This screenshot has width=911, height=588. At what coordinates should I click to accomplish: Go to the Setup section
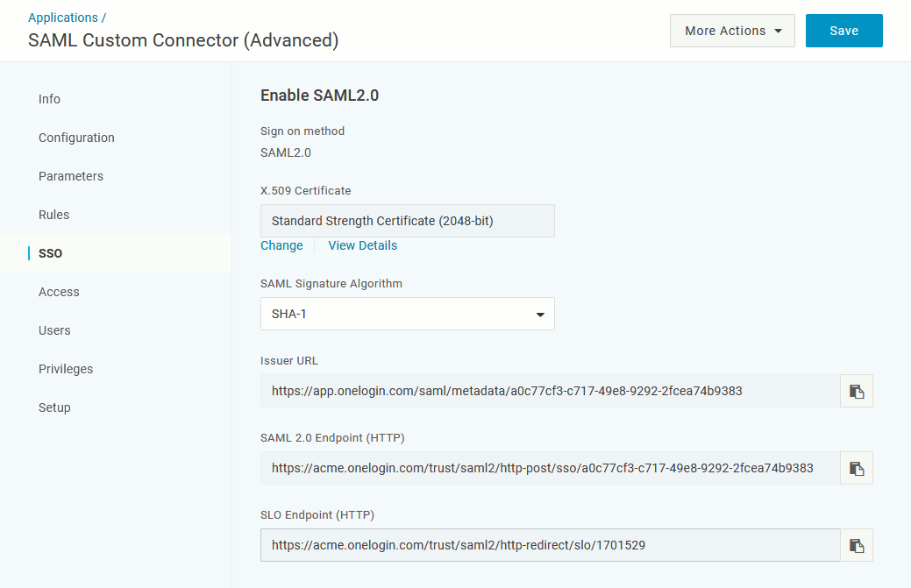pos(54,407)
